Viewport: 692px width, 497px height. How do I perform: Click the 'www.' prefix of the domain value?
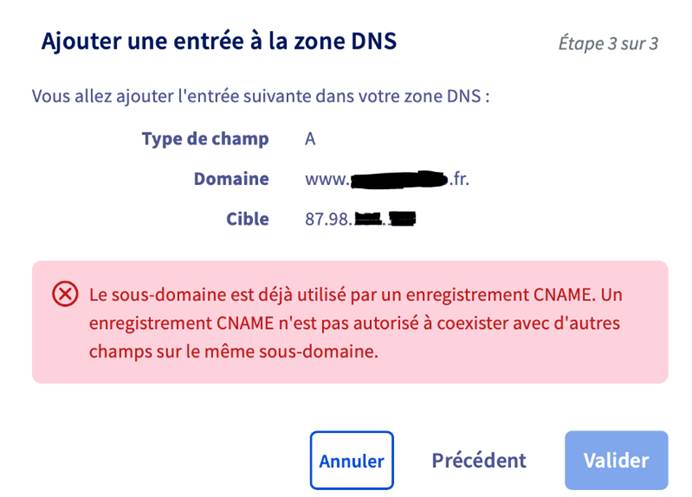(x=327, y=179)
